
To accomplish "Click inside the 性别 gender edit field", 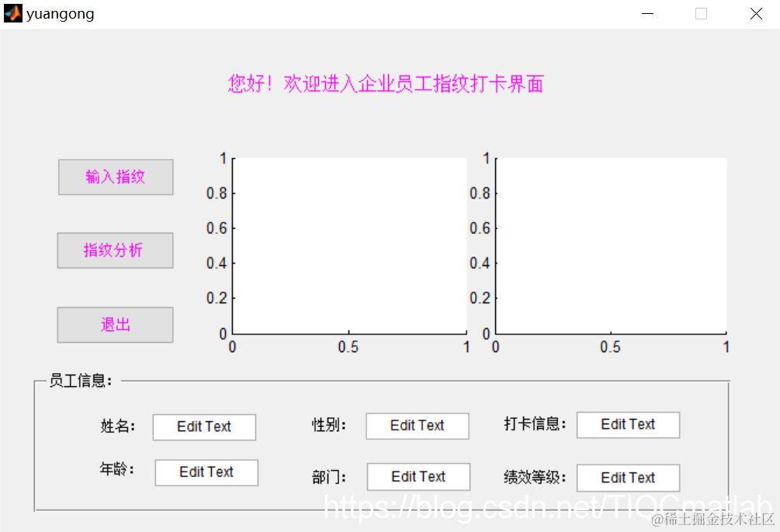I will pyautogui.click(x=417, y=426).
